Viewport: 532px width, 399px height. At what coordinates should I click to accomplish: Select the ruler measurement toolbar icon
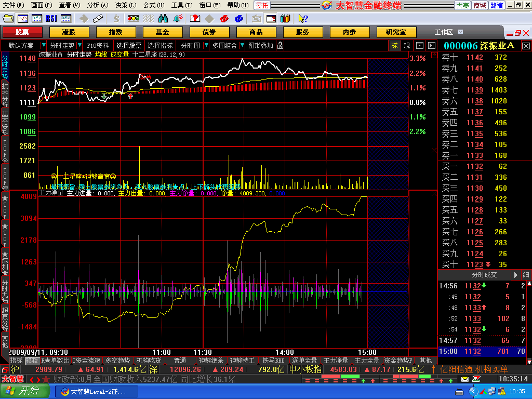(x=98, y=18)
